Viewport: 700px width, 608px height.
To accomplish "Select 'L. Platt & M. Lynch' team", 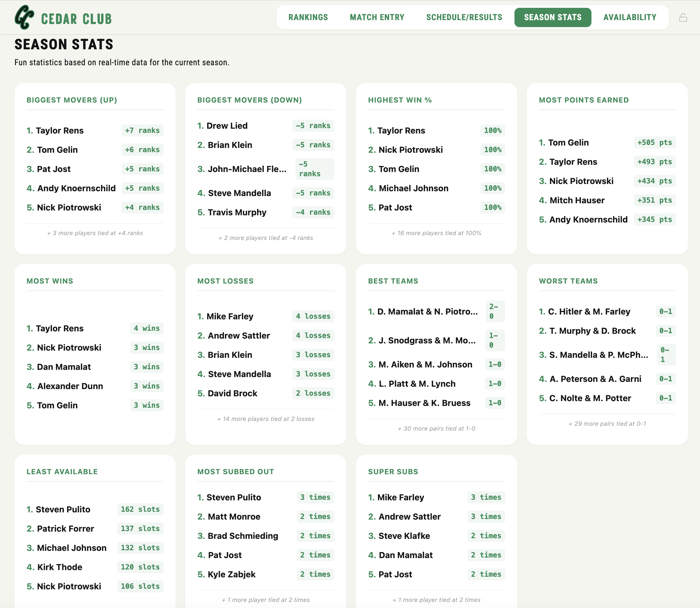I will pyautogui.click(x=417, y=384).
